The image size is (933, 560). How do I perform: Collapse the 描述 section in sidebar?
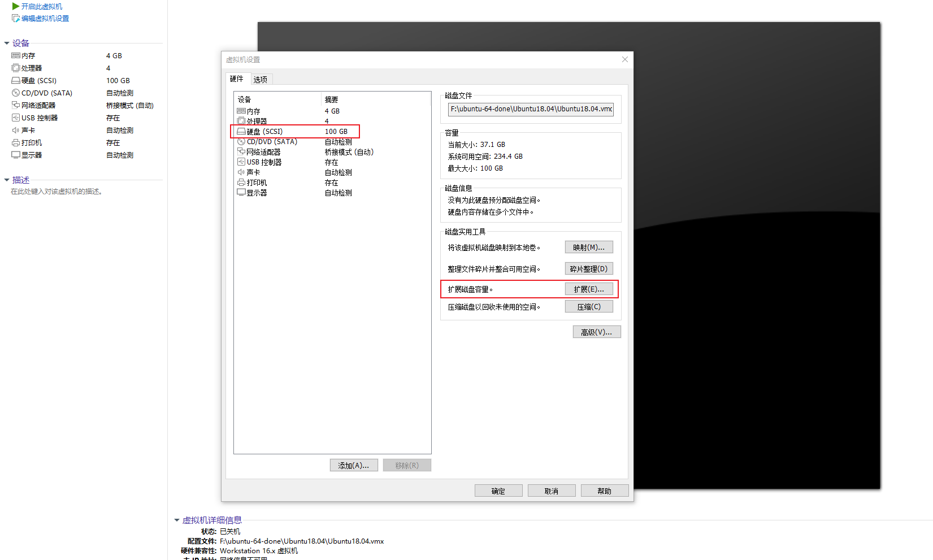click(7, 180)
